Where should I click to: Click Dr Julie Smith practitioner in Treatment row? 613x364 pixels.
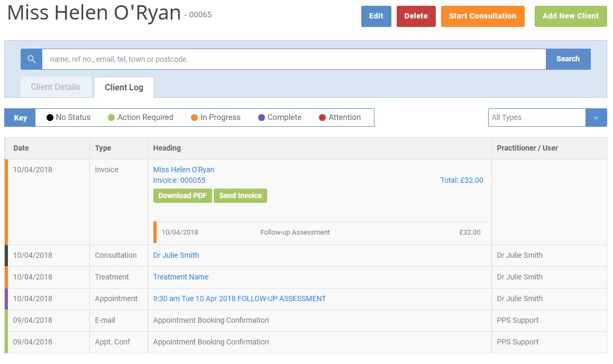point(519,277)
